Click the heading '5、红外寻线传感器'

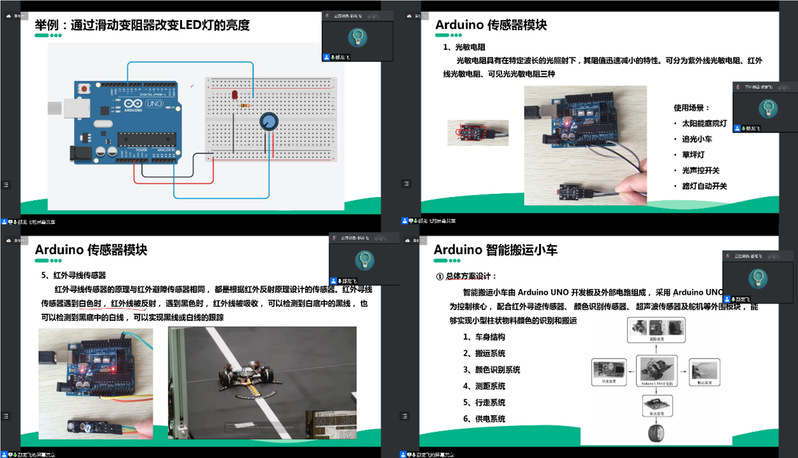[73, 275]
